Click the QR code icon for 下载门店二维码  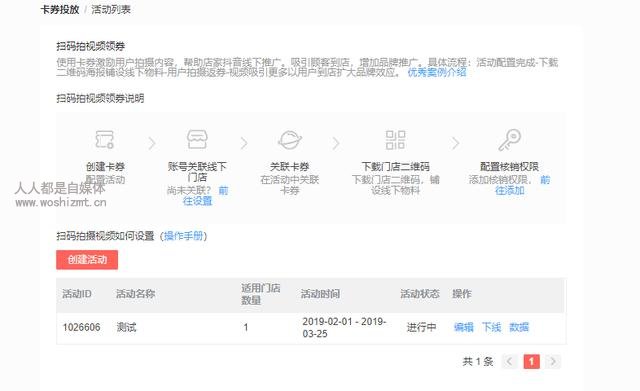[396, 140]
